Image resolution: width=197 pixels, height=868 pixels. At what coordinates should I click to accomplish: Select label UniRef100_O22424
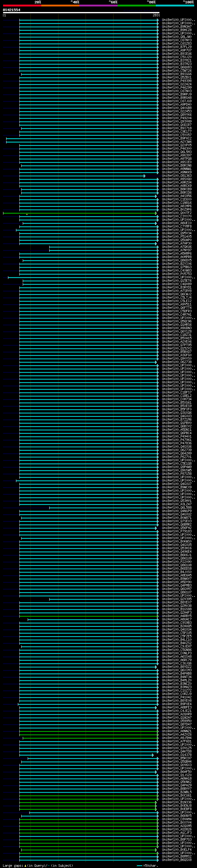point(177,84)
